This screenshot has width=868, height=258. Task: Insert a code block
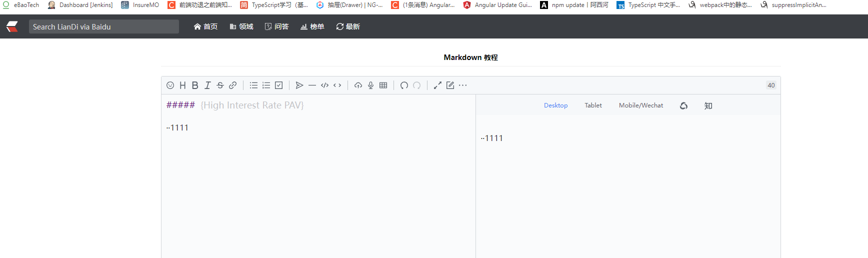click(324, 85)
